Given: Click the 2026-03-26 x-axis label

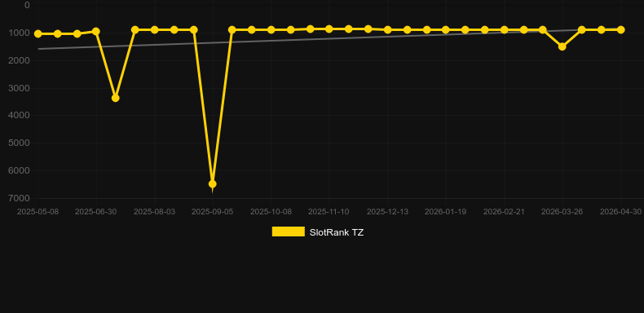Looking at the screenshot, I should tap(562, 212).
